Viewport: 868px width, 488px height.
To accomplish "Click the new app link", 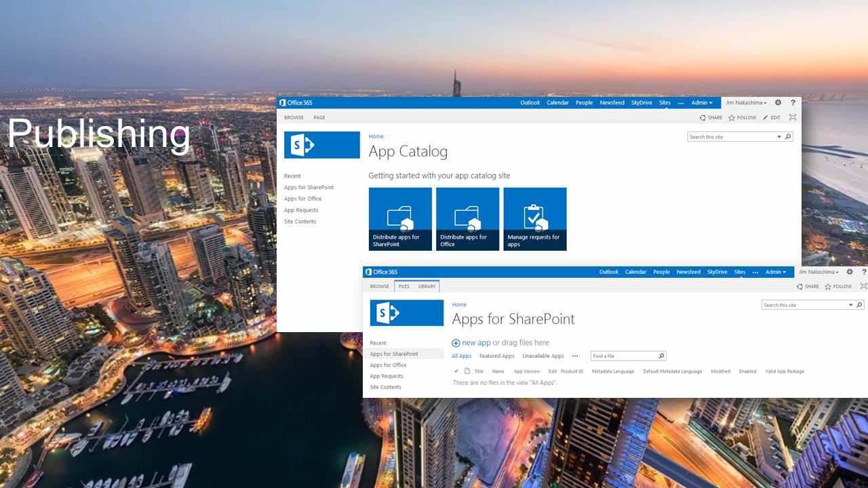I will pyautogui.click(x=476, y=343).
